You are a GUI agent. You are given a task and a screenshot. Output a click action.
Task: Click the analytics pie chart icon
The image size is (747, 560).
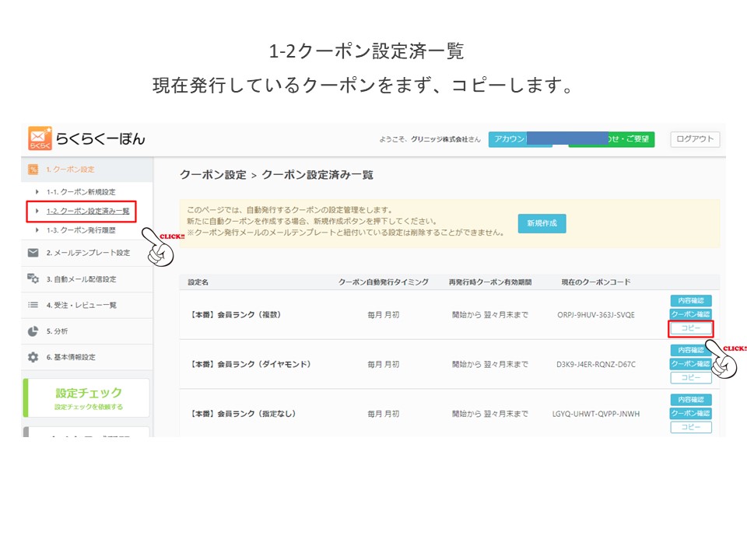click(x=33, y=331)
